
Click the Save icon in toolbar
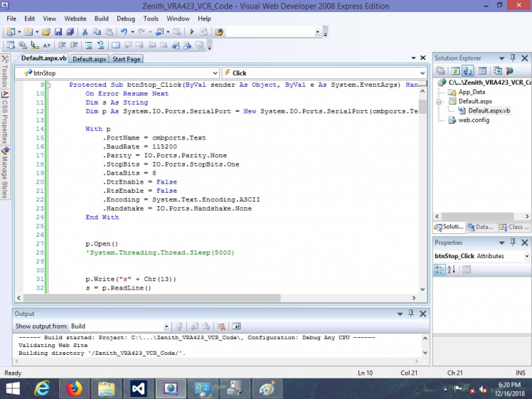[x=58, y=32]
